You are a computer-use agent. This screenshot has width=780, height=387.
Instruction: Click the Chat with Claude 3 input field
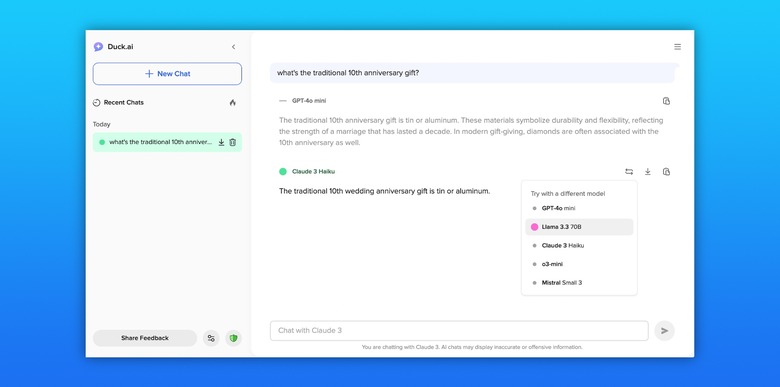tap(459, 331)
